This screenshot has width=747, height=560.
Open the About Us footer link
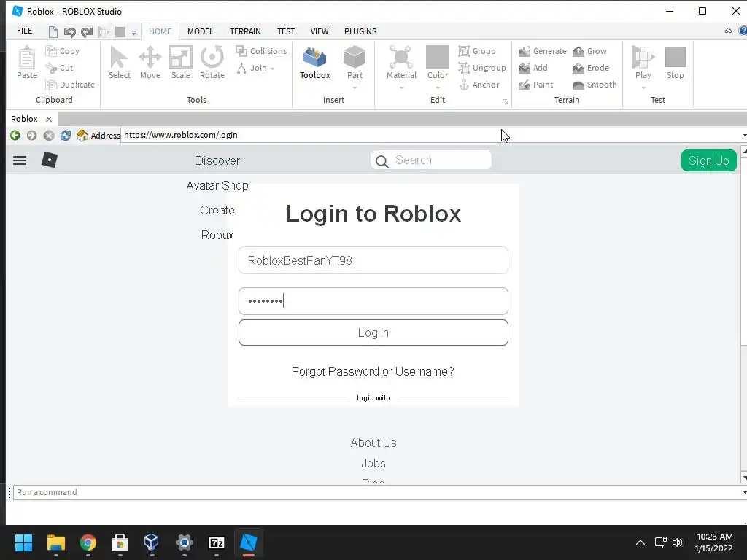click(x=373, y=443)
